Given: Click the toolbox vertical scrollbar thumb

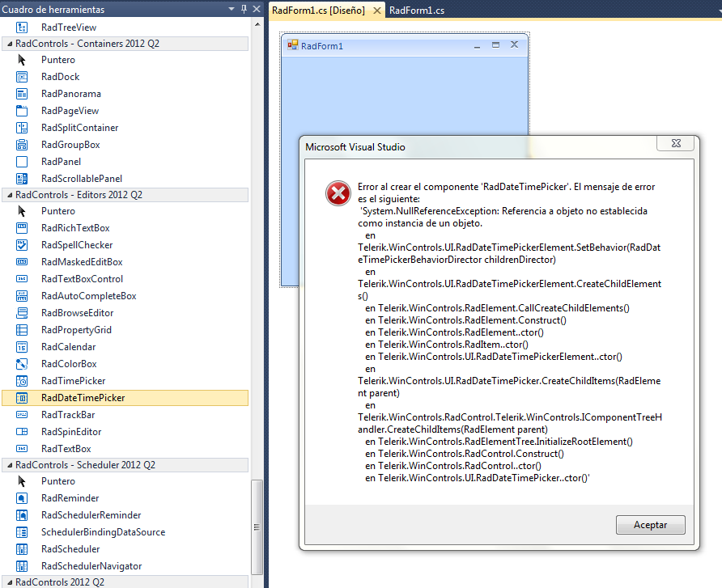Looking at the screenshot, I should pos(257,527).
